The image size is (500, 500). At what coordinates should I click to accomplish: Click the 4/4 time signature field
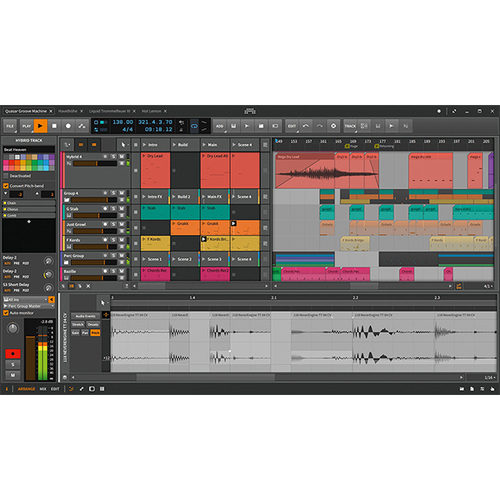pyautogui.click(x=128, y=129)
